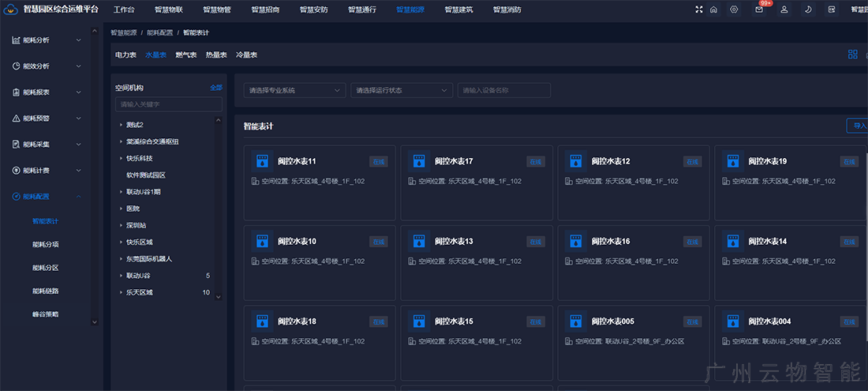The height and width of the screenshot is (391, 868).
Task: Click the 导入 button
Action: [x=858, y=126]
